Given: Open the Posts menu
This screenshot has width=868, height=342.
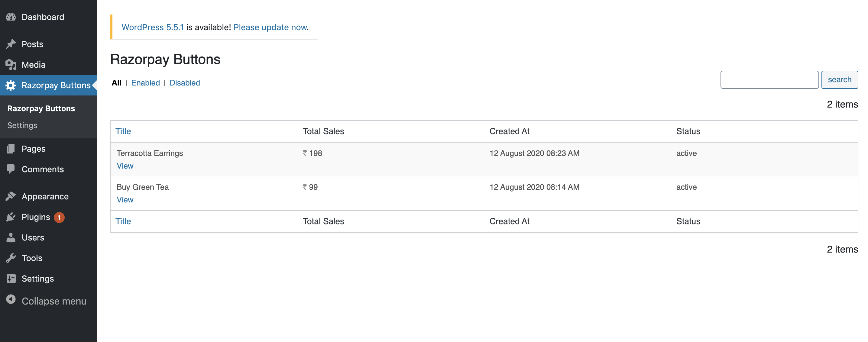Looking at the screenshot, I should point(32,44).
